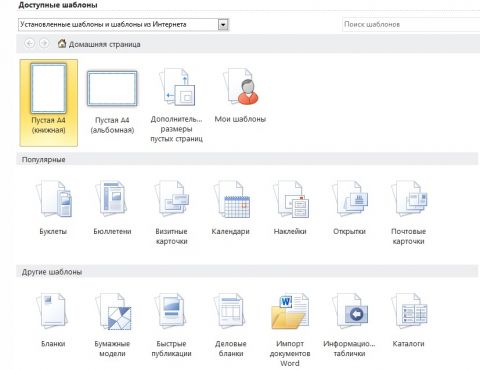This screenshot has width=480, height=370.
Task: Expand the template source dropdown arrow
Action: tap(223, 25)
